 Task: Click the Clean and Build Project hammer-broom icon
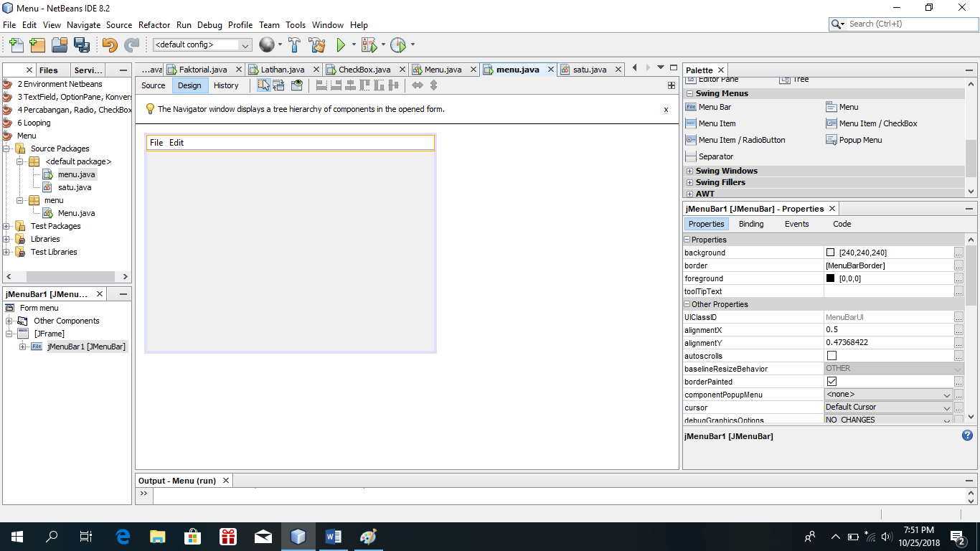[318, 44]
